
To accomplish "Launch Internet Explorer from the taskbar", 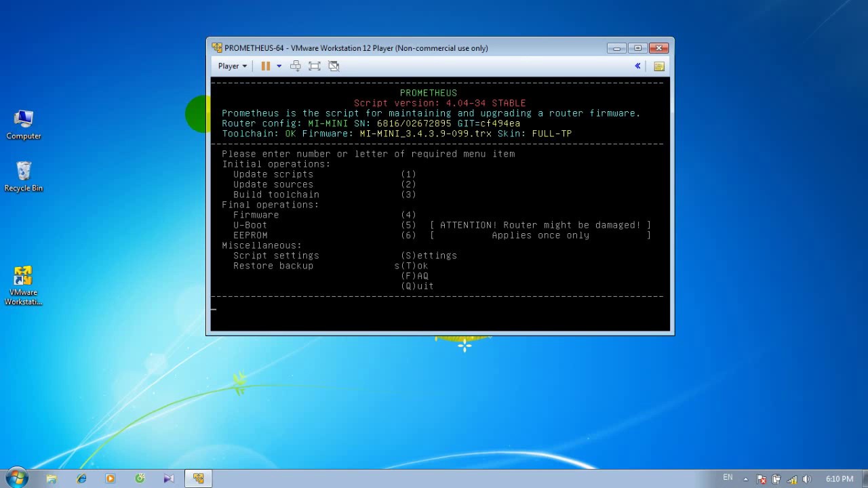I will click(81, 479).
